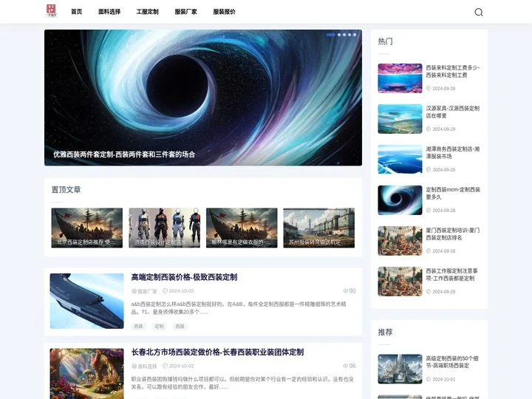This screenshot has height=399, width=532.
Task: Open hot article 西装工作服定制注意事项
Action: tap(452, 274)
